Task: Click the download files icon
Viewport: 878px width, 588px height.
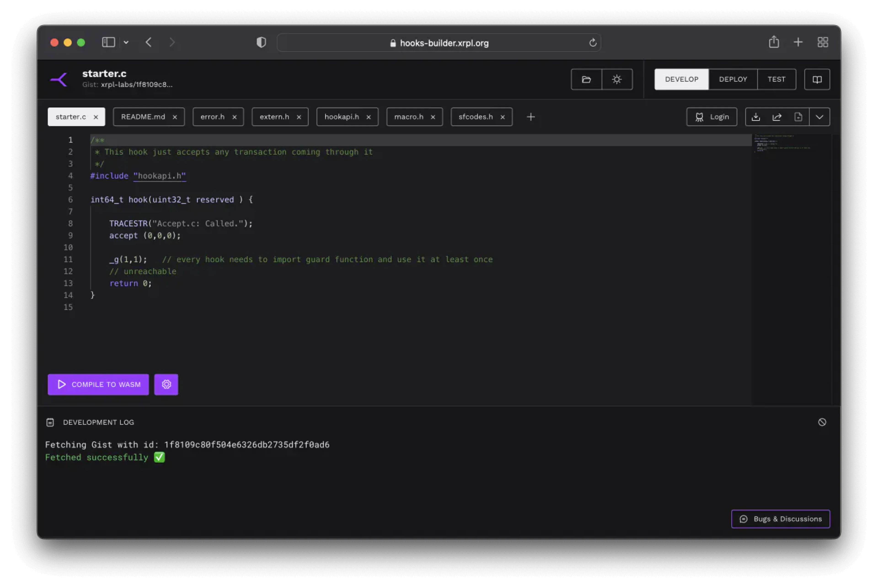Action: (756, 117)
